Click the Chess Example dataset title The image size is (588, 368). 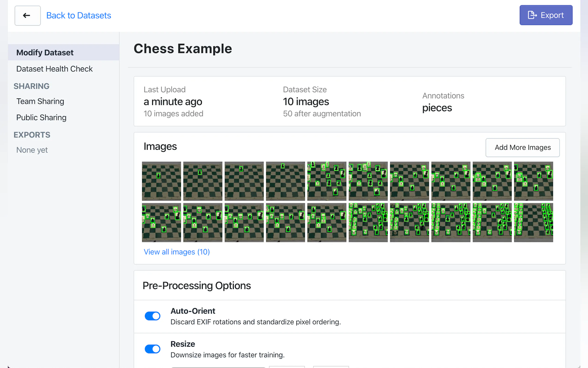(183, 48)
